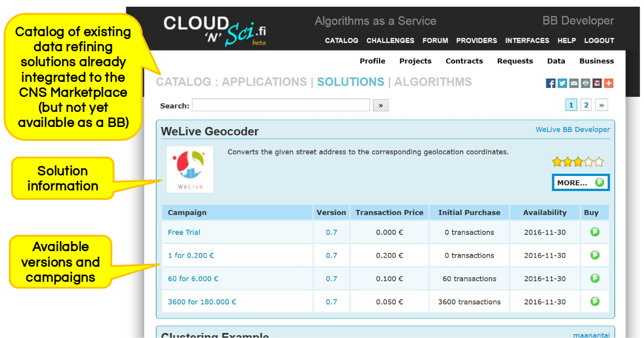Click version 0.7 in Free Trial row
The image size is (644, 338).
pyautogui.click(x=331, y=232)
